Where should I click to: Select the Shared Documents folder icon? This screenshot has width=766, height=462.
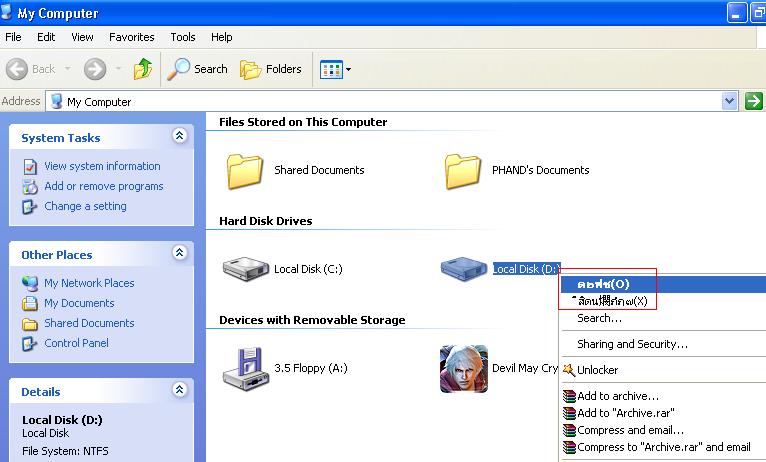click(245, 170)
